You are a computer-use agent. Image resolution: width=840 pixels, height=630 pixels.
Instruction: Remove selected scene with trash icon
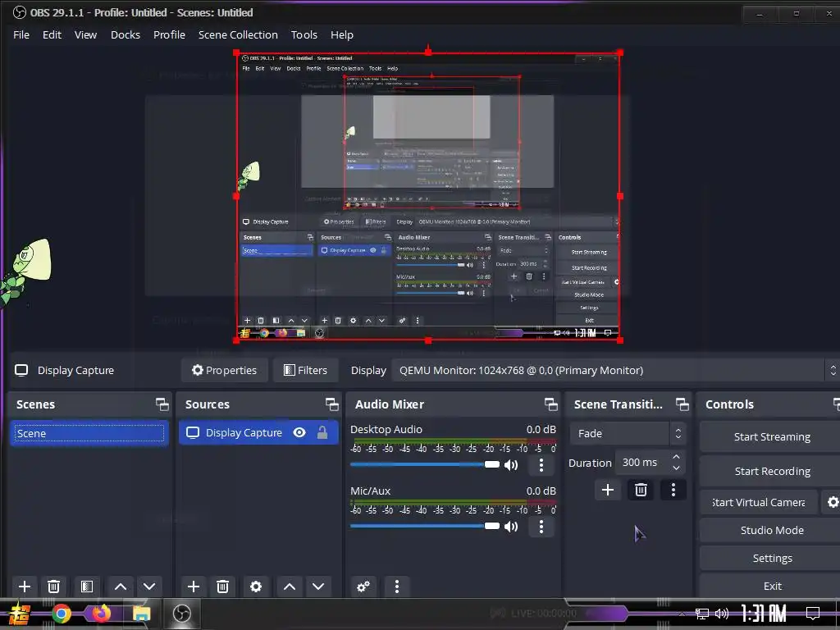click(53, 586)
